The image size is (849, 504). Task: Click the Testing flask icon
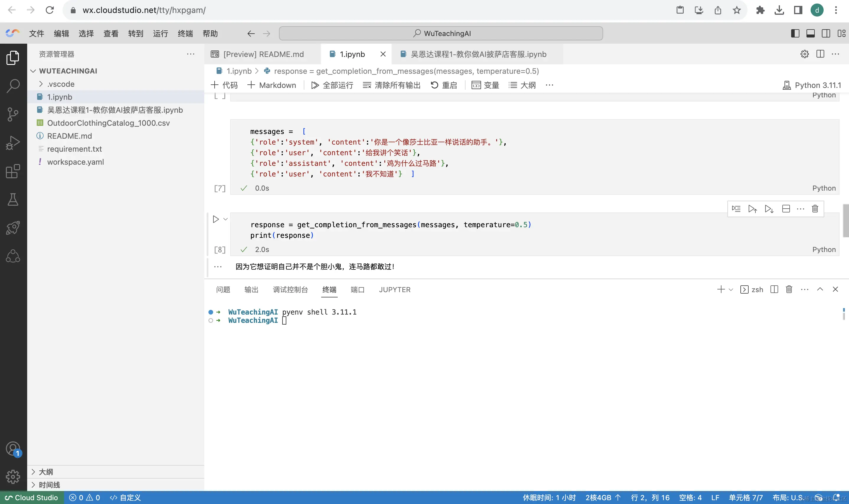click(x=13, y=199)
